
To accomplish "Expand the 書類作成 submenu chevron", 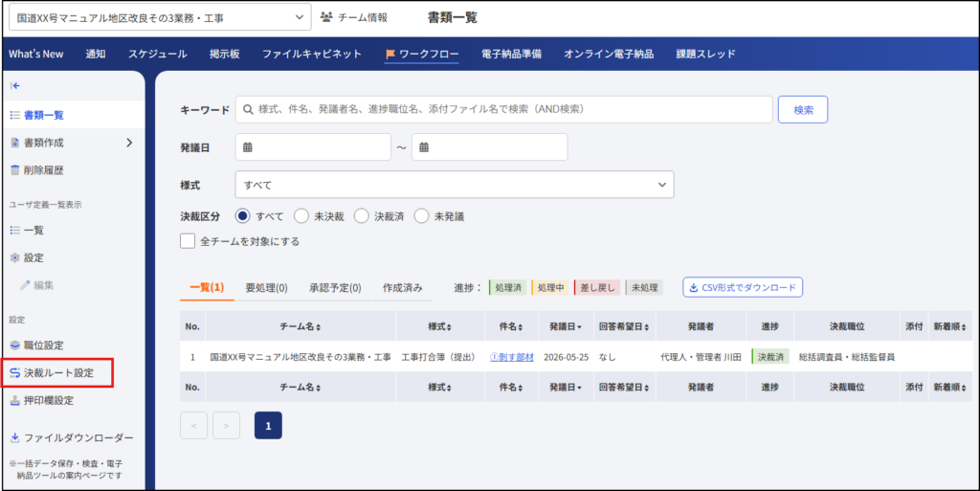I will click(129, 143).
